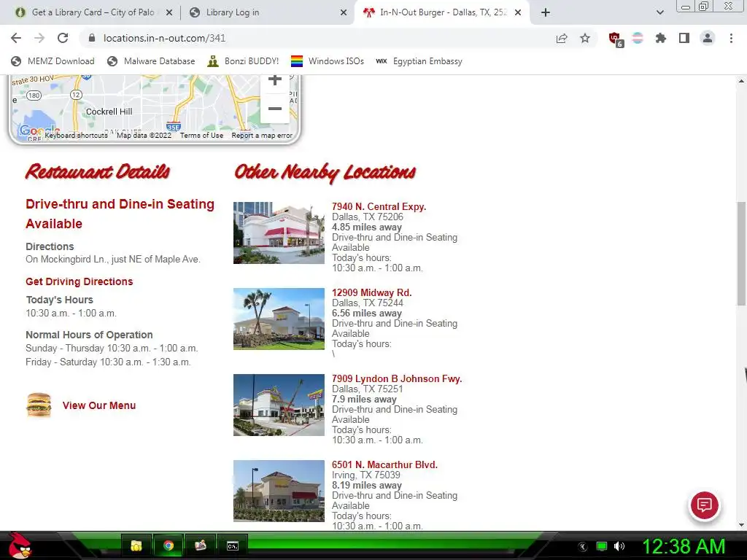Expand the tab search dropdown arrow
Viewport: 747px width, 560px height.
tap(660, 12)
